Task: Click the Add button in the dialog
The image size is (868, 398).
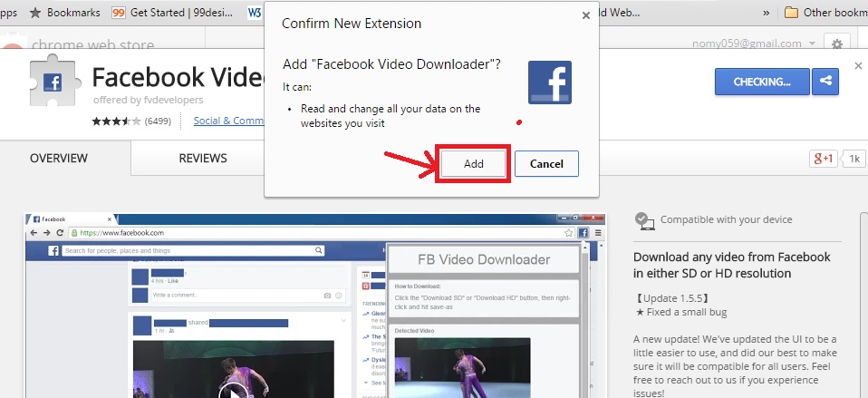Action: 473,164
